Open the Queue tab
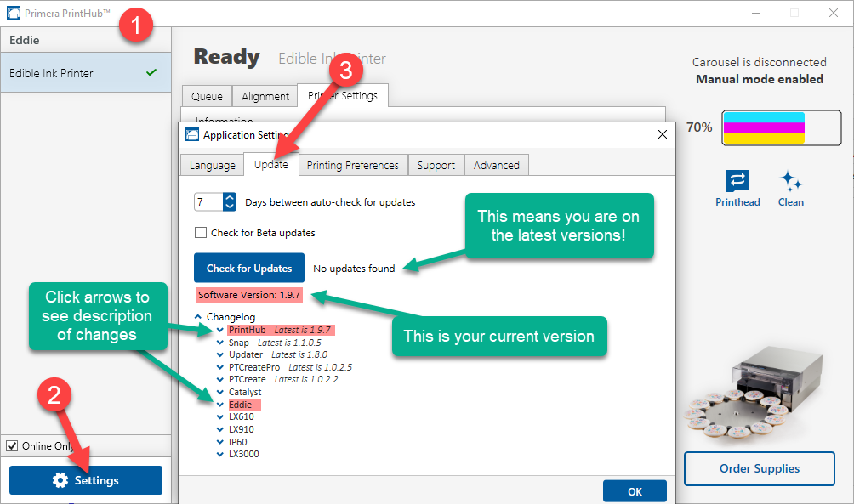The width and height of the screenshot is (854, 504). 207,96
